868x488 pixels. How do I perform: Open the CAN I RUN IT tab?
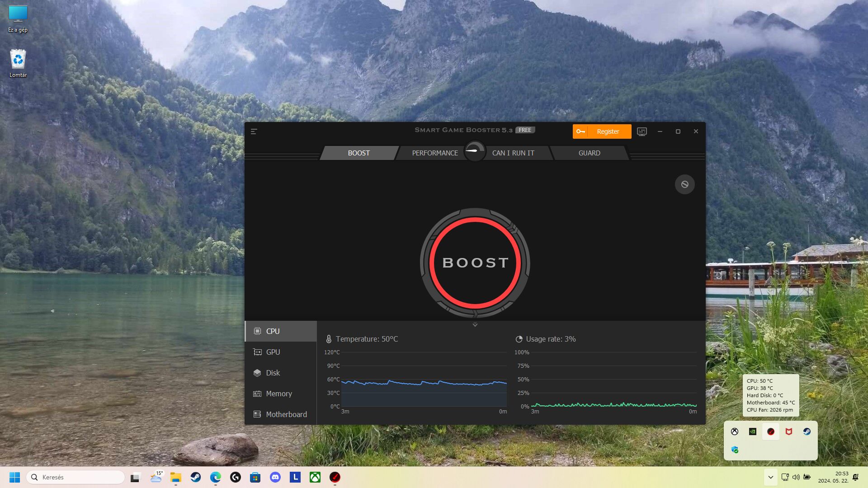click(x=513, y=153)
